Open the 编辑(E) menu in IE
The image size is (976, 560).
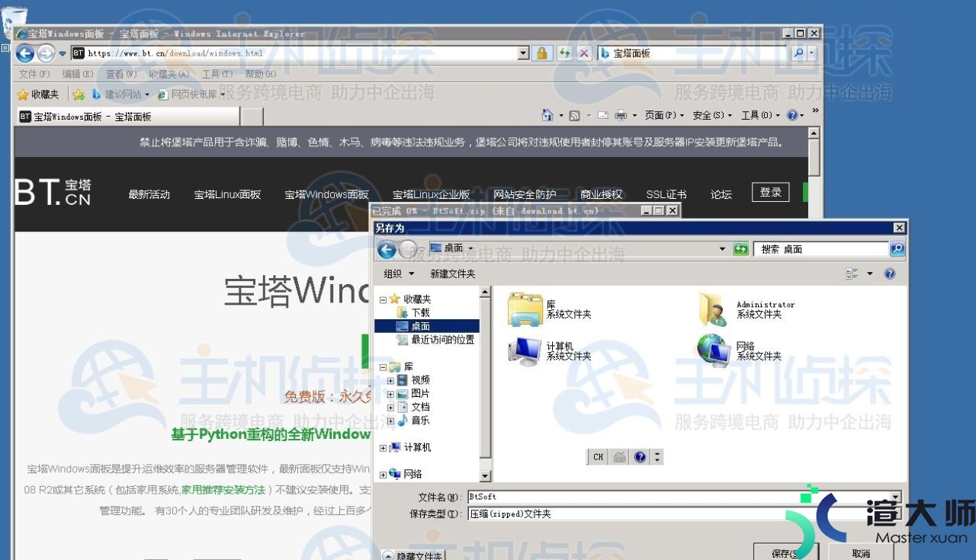(78, 74)
